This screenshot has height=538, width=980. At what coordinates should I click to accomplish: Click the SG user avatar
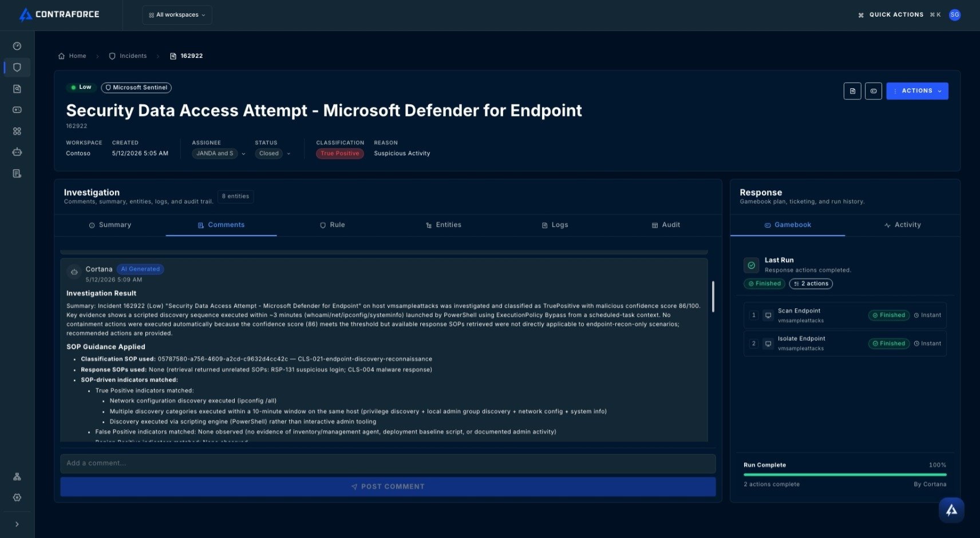[x=954, y=15]
